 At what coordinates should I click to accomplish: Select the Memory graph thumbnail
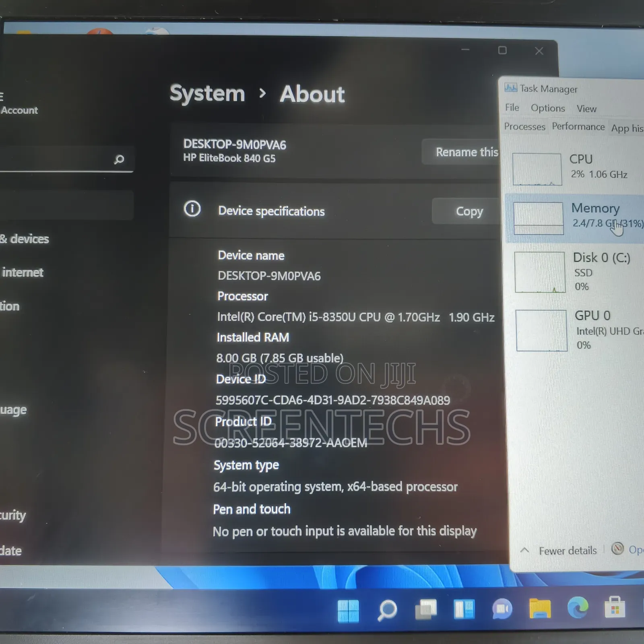pos(539,219)
